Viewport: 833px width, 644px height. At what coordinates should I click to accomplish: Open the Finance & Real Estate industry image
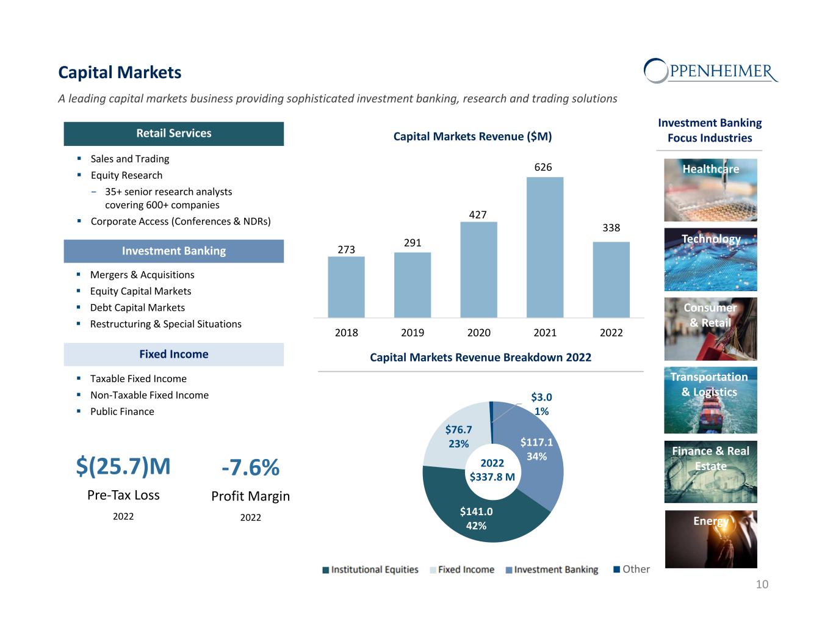point(710,472)
